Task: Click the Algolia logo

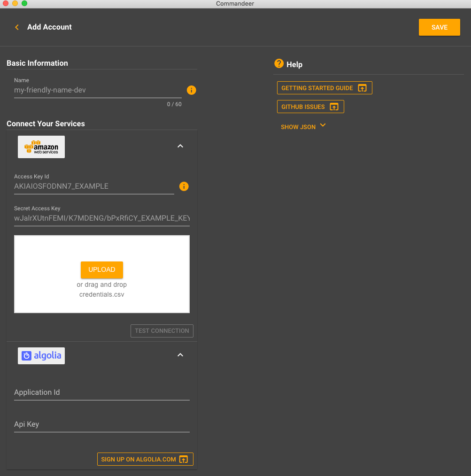Action: (41, 356)
